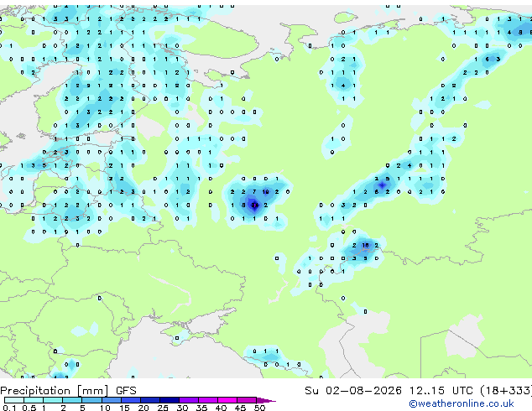Image resolution: width=532 pixels, height=411 pixels.
Task: Click the '31' peak precipitation value on map
Action: [254, 205]
